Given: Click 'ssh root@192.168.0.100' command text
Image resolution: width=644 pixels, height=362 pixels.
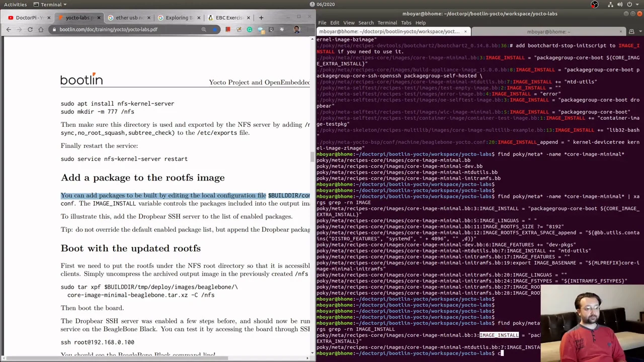Looking at the screenshot, I should [x=98, y=342].
